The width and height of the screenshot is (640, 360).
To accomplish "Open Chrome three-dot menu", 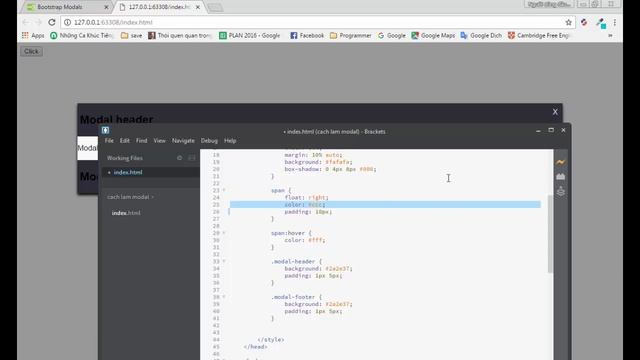I will pyautogui.click(x=615, y=22).
